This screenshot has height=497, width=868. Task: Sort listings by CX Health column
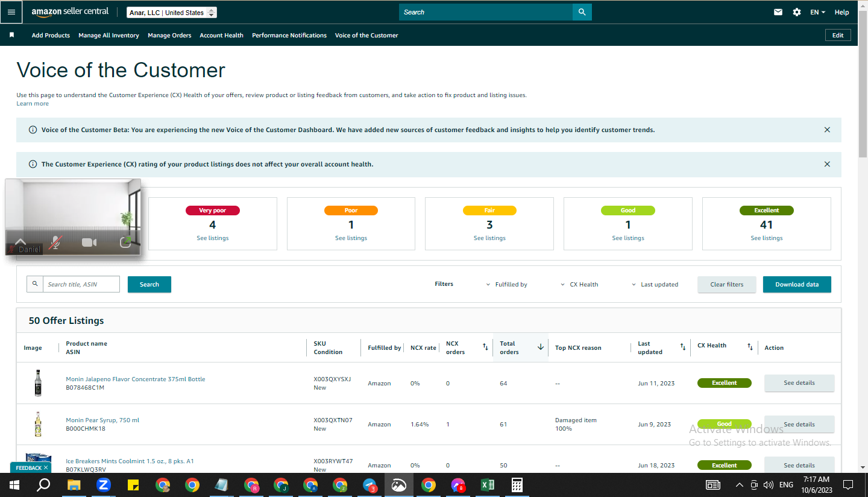[x=750, y=347]
